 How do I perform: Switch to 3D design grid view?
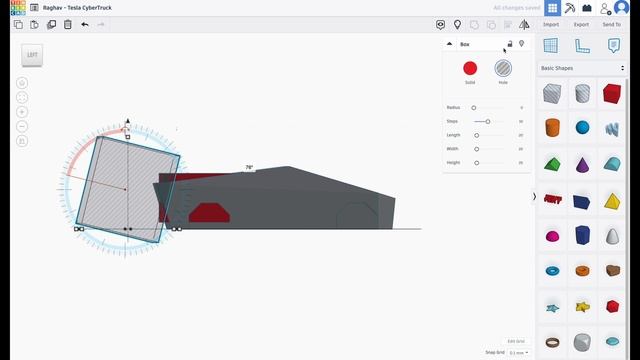(x=552, y=8)
